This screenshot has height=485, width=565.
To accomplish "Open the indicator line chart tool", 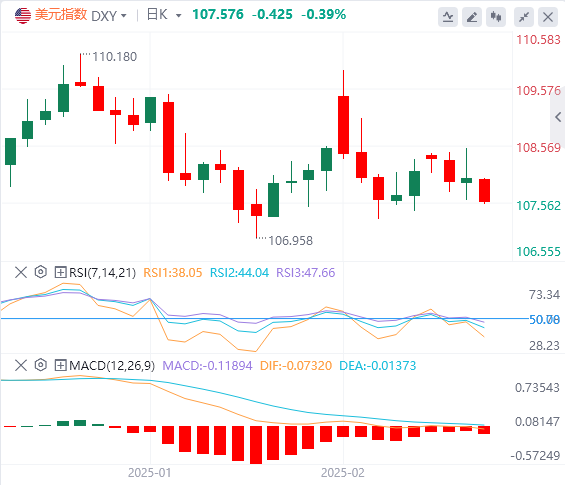I will [x=448, y=17].
